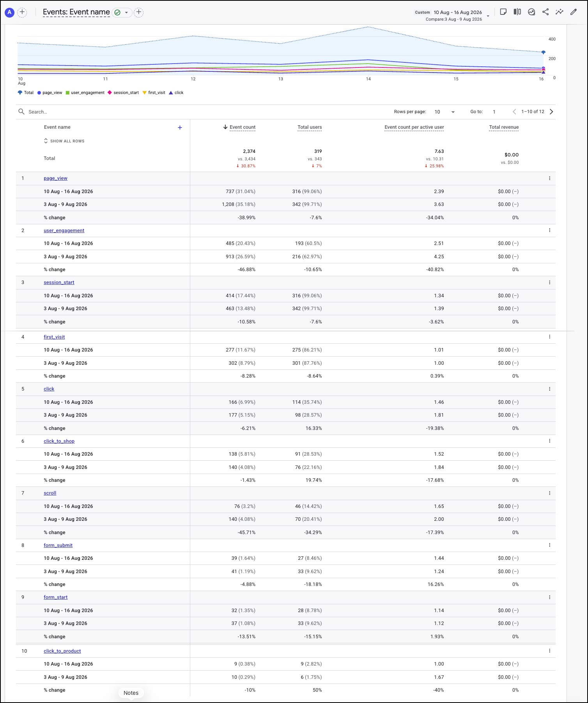Open the three-dot menu for the click_to_shop row
Screen dimensions: 588x703
[550, 441]
